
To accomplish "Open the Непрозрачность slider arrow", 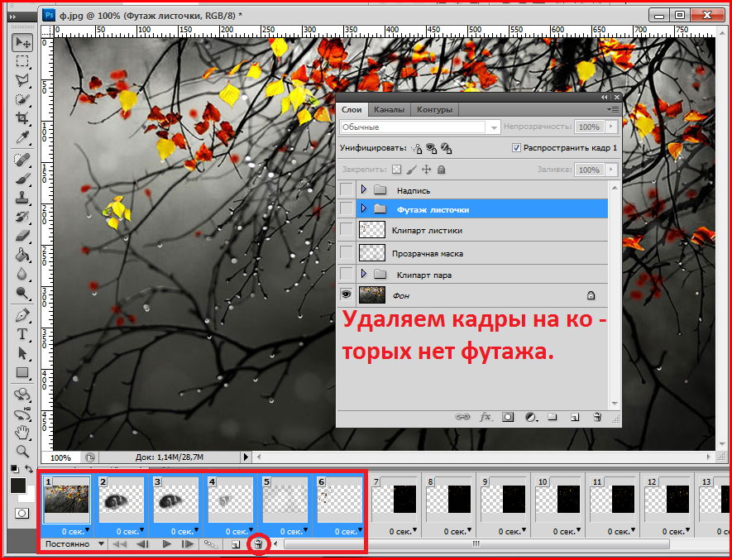I will (x=610, y=127).
